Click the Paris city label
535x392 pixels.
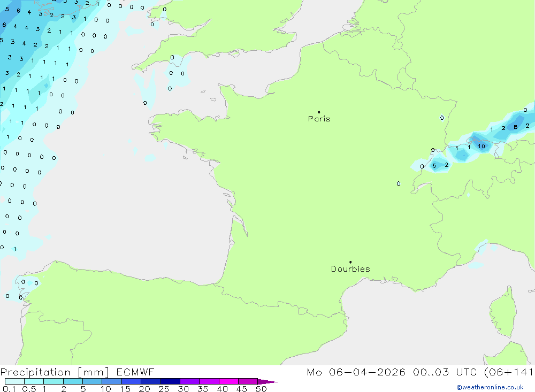[x=319, y=119]
